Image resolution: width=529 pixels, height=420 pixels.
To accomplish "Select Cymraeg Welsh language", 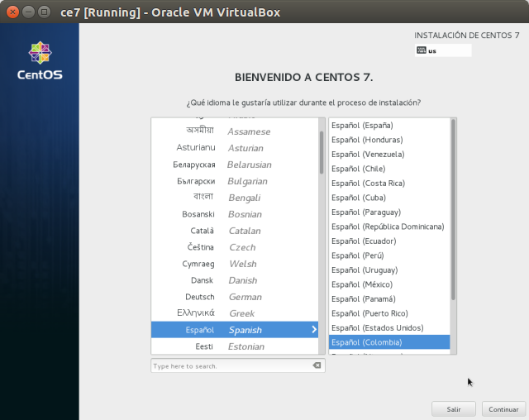I will (x=235, y=264).
